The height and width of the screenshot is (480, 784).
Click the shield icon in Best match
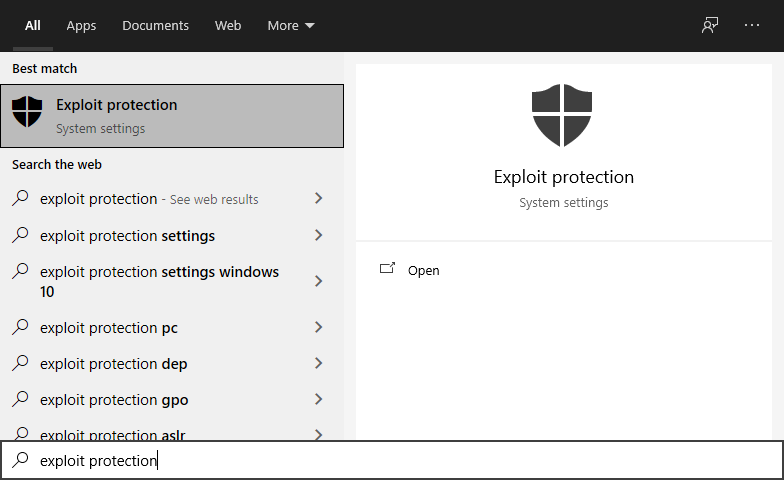pos(27,113)
